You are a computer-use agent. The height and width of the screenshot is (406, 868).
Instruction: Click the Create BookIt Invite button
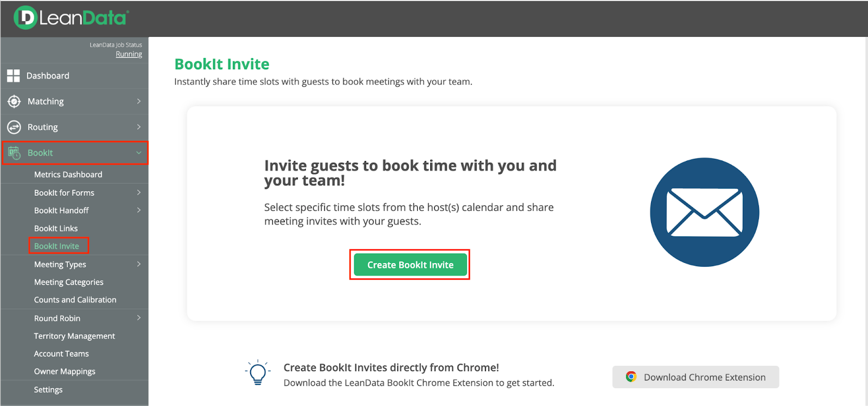pos(410,265)
